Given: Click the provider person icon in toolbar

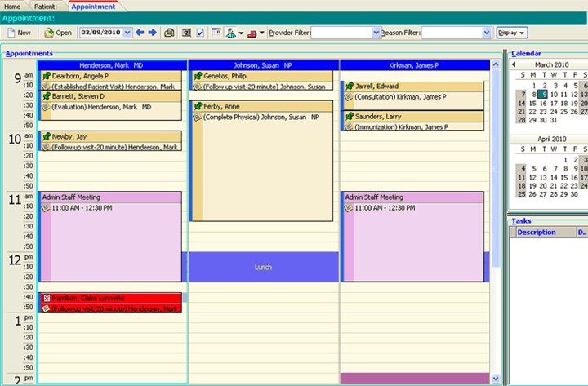Looking at the screenshot, I should pos(231,33).
